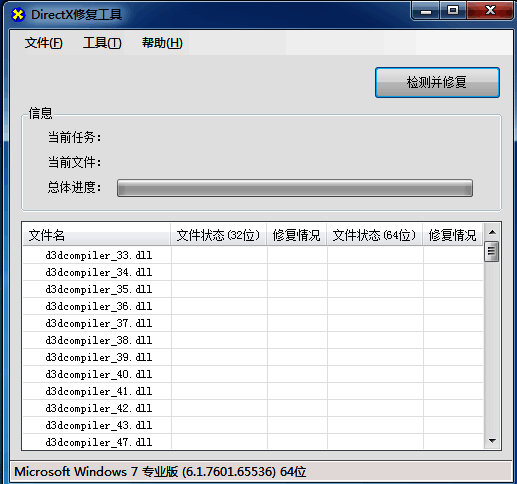Maximize the DirectX修复工具 window

[x=453, y=11]
